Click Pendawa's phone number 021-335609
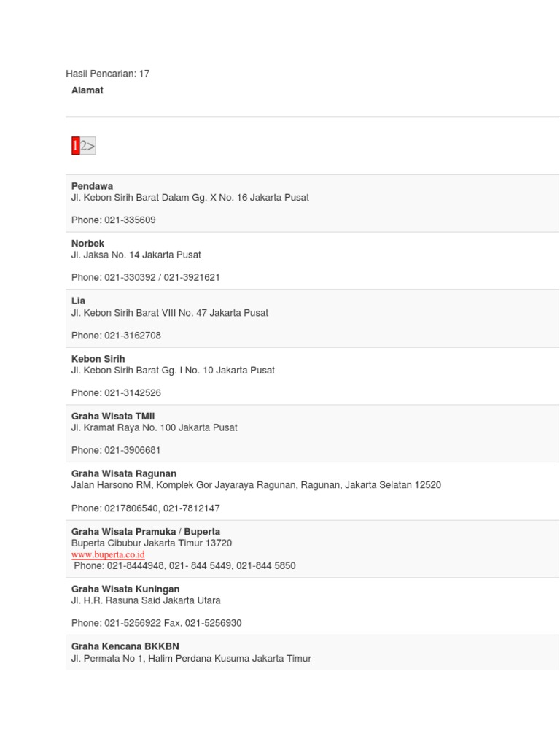This screenshot has height=747, width=560. point(130,220)
